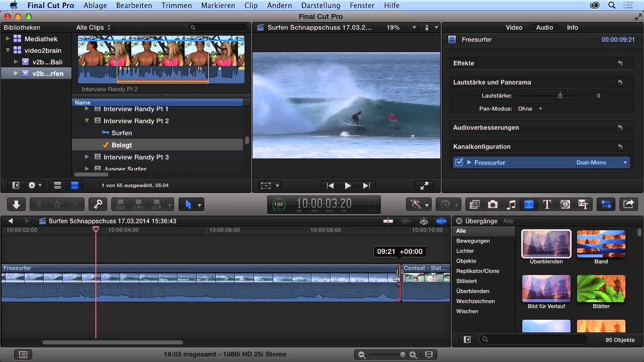The width and height of the screenshot is (644, 362).
Task: Open clip appearance options in timeline
Action: point(429,354)
